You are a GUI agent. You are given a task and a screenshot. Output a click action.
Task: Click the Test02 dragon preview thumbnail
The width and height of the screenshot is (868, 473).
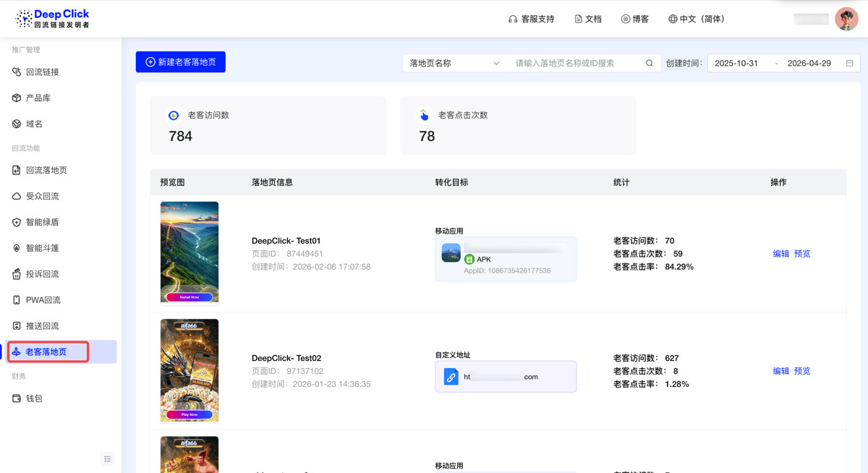(190, 370)
